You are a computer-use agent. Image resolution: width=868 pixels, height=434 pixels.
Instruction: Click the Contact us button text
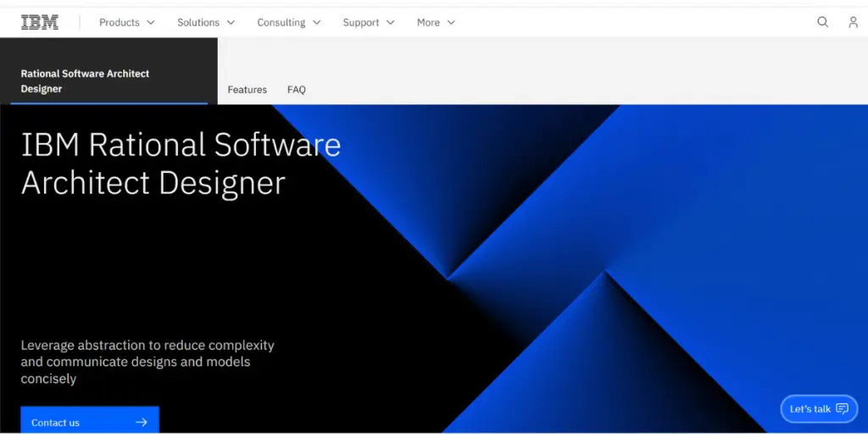55,422
